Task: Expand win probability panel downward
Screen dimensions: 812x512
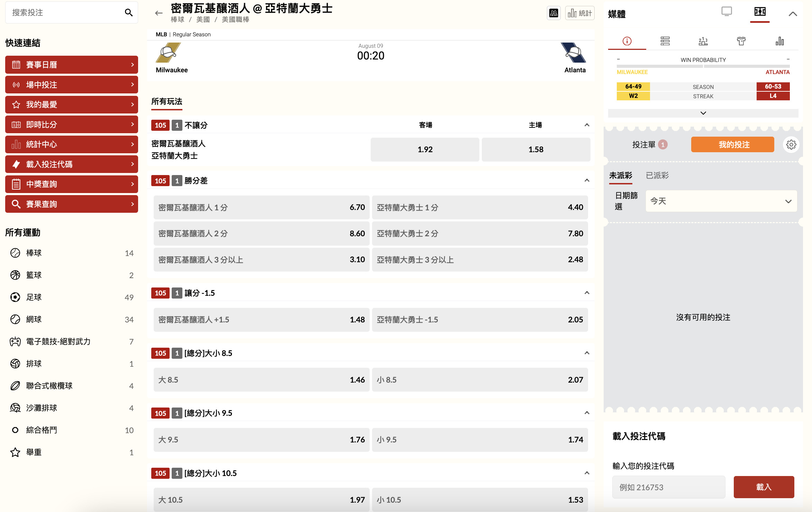Action: tap(703, 113)
